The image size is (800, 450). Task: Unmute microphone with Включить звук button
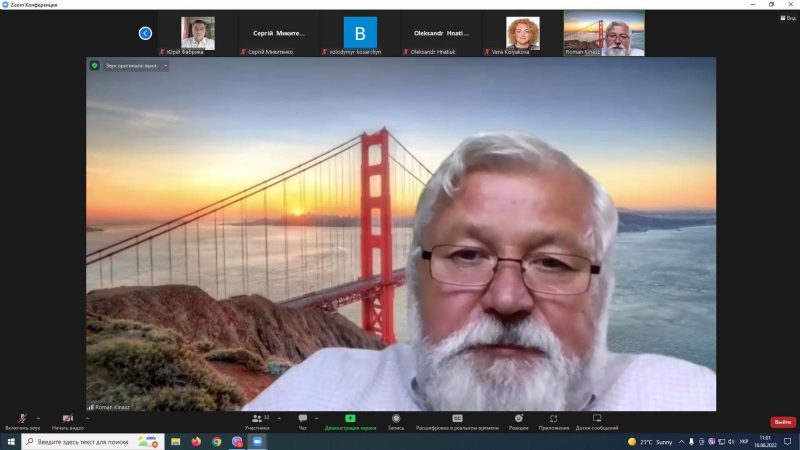[23, 418]
